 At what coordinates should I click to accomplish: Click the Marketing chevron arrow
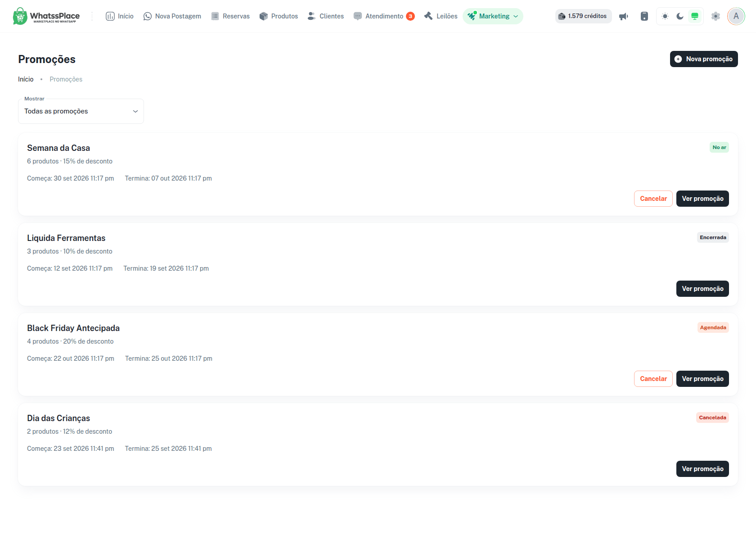(x=516, y=16)
